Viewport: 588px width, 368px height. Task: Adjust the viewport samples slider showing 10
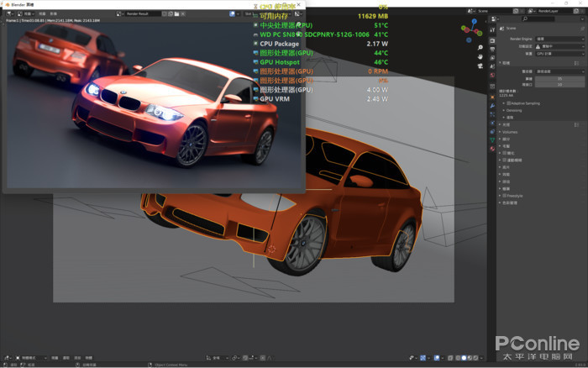(x=560, y=84)
